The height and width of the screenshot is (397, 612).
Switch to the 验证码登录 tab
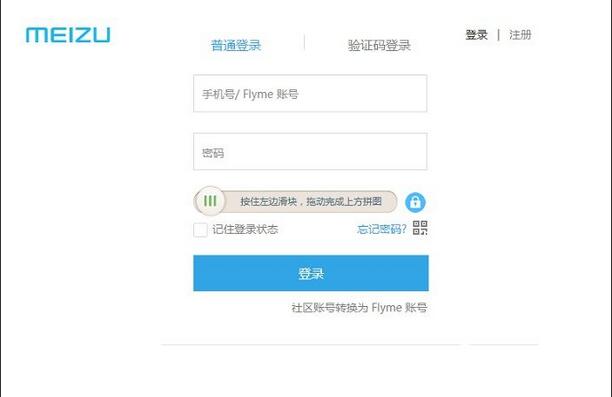379,45
